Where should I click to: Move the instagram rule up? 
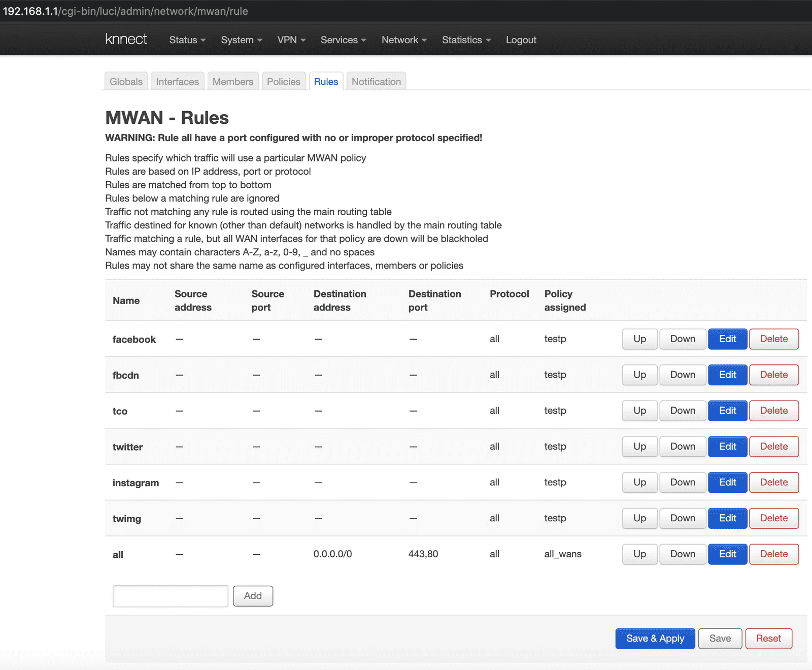639,482
